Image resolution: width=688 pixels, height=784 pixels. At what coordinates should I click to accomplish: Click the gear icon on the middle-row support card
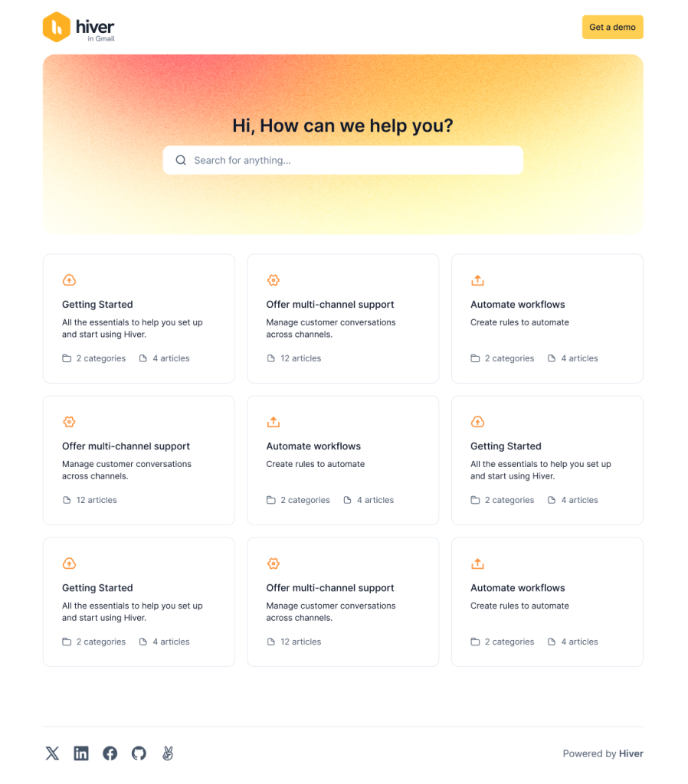click(69, 422)
